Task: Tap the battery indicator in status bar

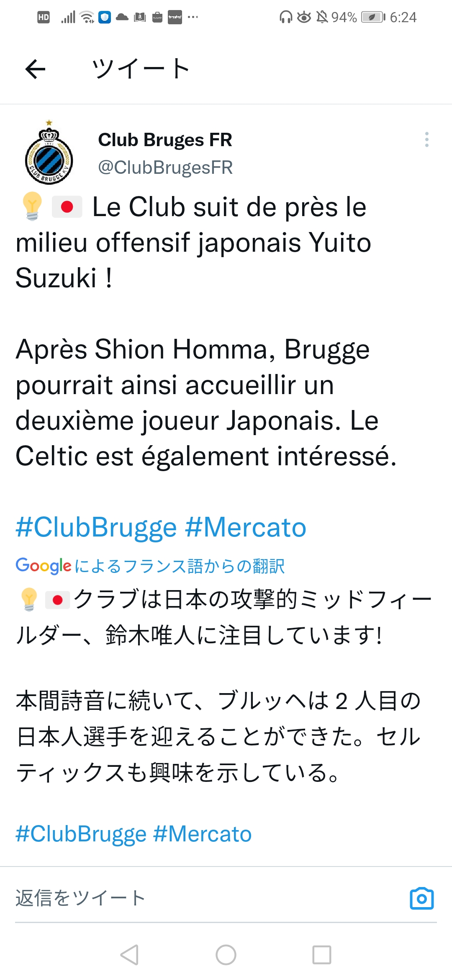Action: pyautogui.click(x=373, y=17)
